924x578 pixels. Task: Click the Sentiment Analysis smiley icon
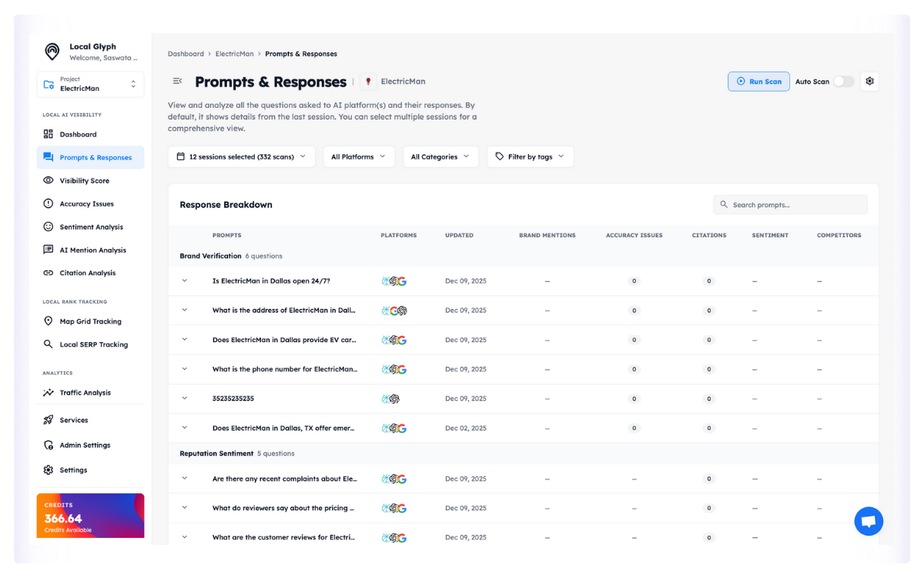pos(49,227)
